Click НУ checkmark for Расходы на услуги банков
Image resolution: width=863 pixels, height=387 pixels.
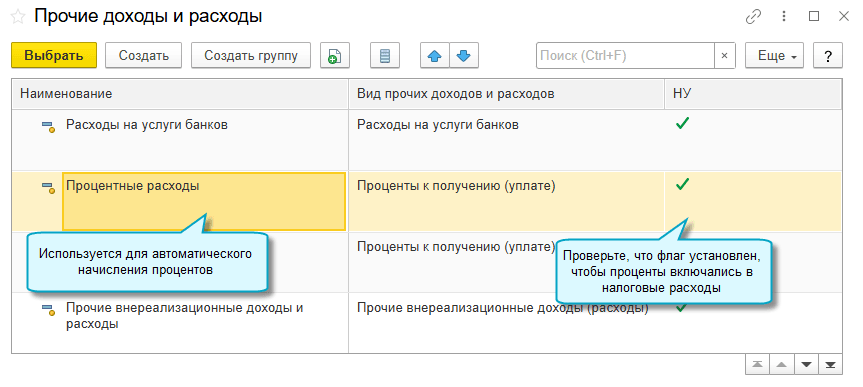682,124
